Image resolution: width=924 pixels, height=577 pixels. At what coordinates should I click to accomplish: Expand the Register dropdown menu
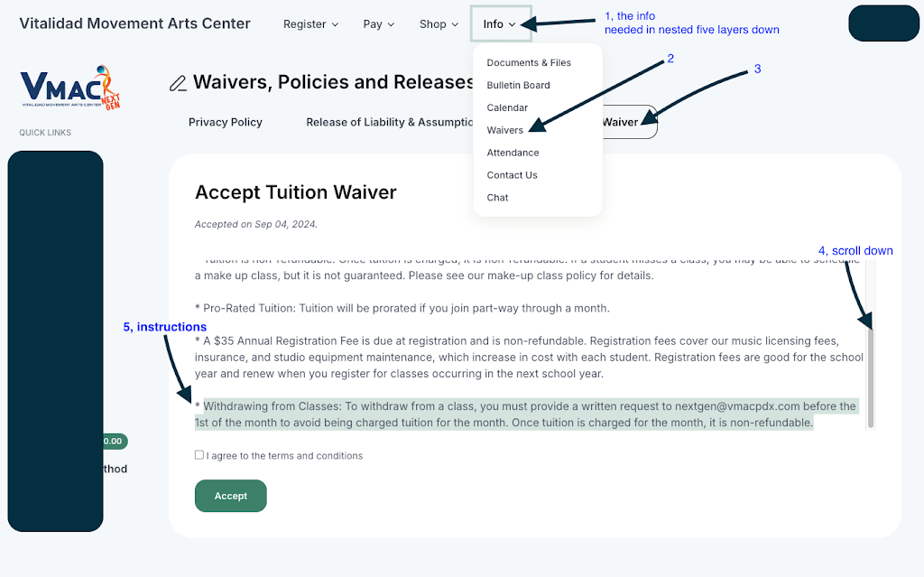[310, 24]
